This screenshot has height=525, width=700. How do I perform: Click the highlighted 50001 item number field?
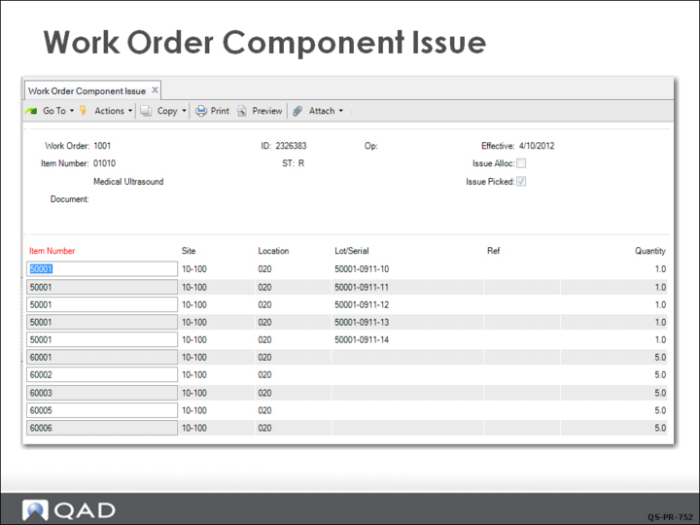coord(102,269)
